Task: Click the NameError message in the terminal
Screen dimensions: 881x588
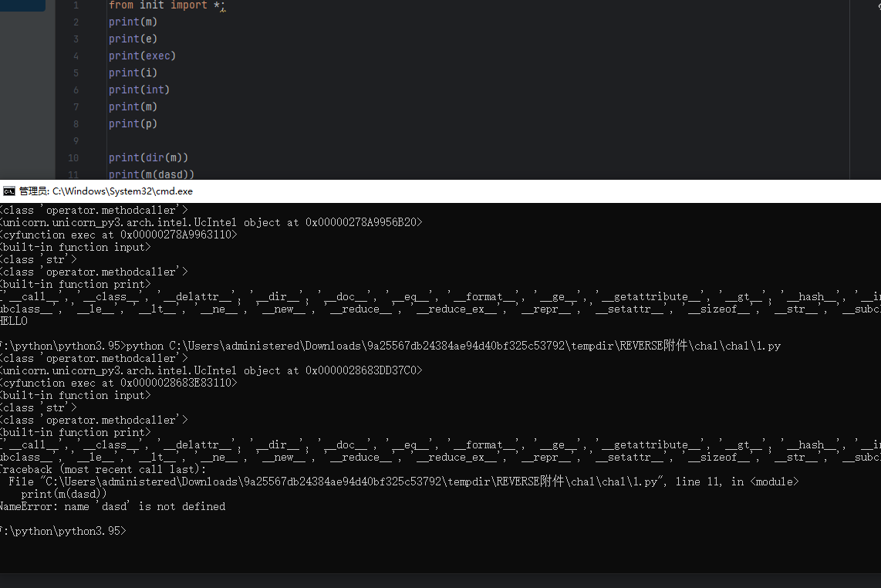Action: coord(113,507)
